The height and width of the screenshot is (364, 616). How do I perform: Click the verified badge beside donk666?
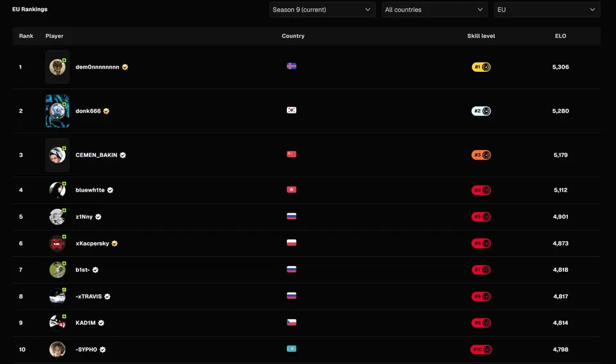tap(106, 111)
